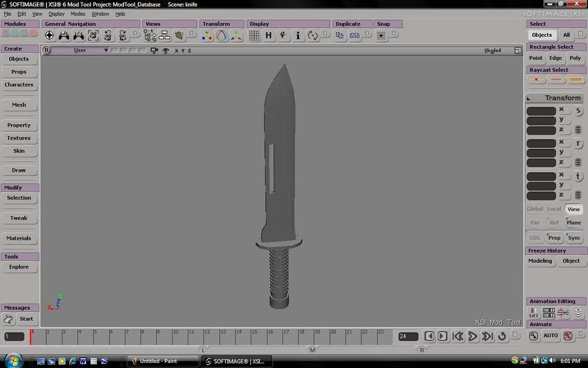Click the colored axes transform icon
The image size is (588, 368).
point(236,36)
